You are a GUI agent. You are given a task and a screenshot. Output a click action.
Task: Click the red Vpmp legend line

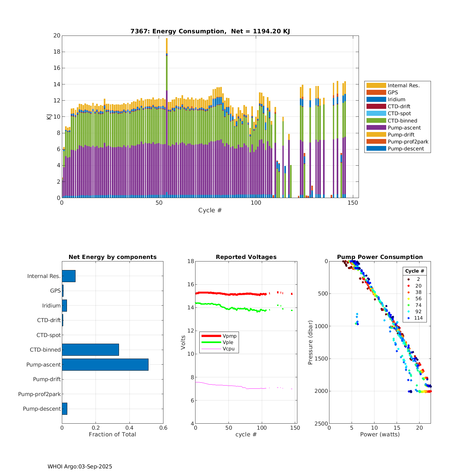211,336
